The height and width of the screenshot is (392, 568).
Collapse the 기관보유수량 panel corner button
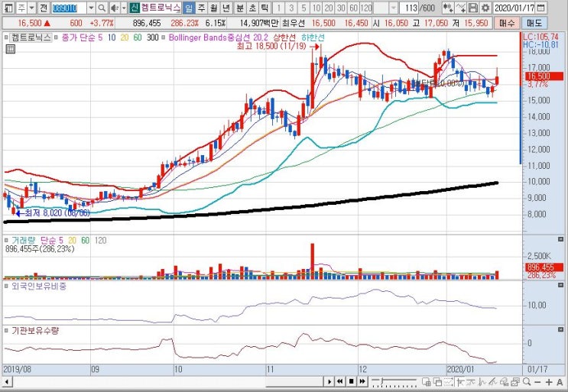coord(561,330)
